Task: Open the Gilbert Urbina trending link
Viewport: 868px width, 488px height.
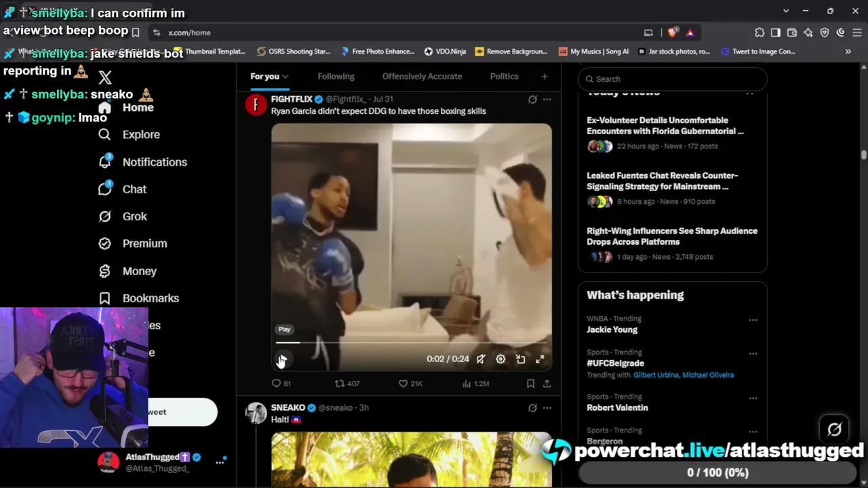Action: (656, 375)
